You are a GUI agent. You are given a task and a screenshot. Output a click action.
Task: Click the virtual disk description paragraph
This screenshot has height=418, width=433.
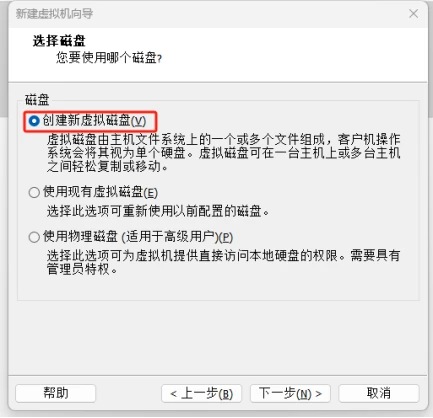[x=223, y=153]
